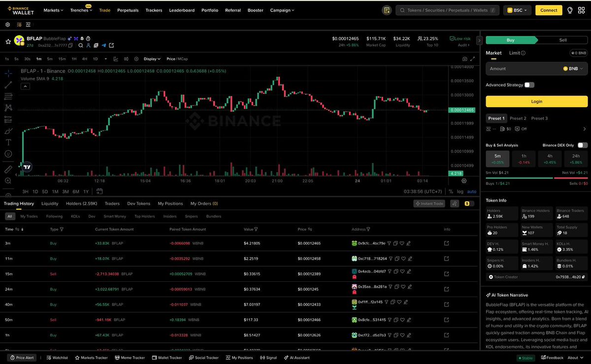The width and height of the screenshot is (591, 364).
Task: Open first row transaction info link
Action: 447,243
